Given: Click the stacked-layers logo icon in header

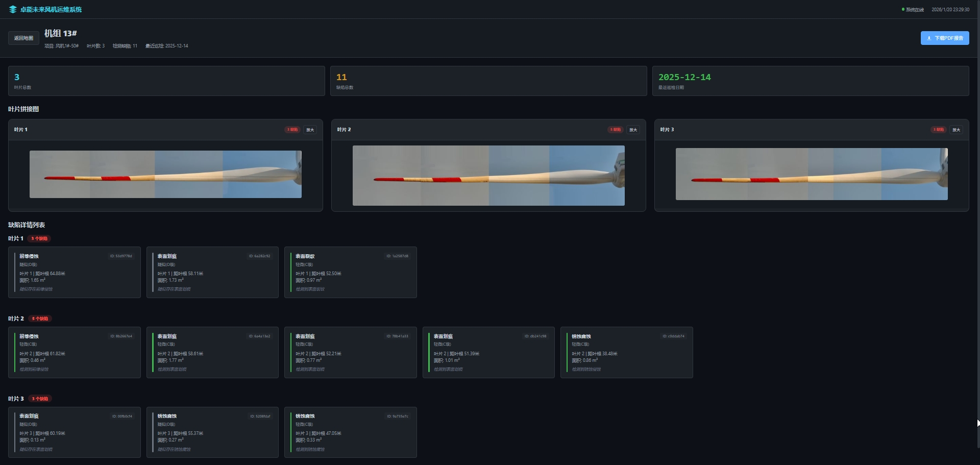Looking at the screenshot, I should [13, 9].
